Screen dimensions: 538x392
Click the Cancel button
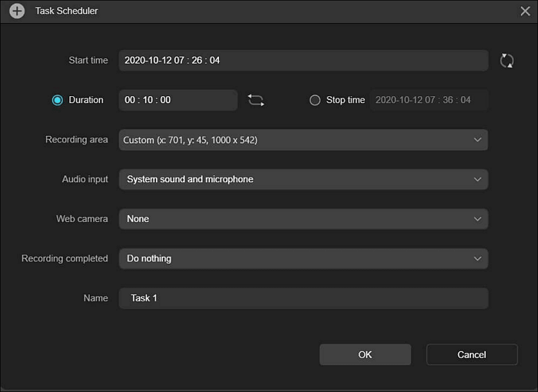pyautogui.click(x=472, y=354)
